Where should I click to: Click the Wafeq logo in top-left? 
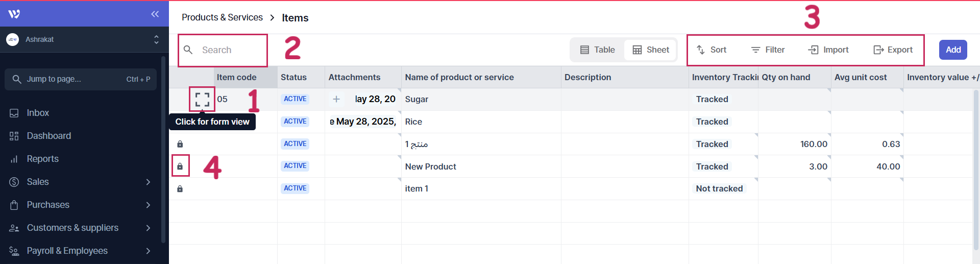tap(14, 14)
